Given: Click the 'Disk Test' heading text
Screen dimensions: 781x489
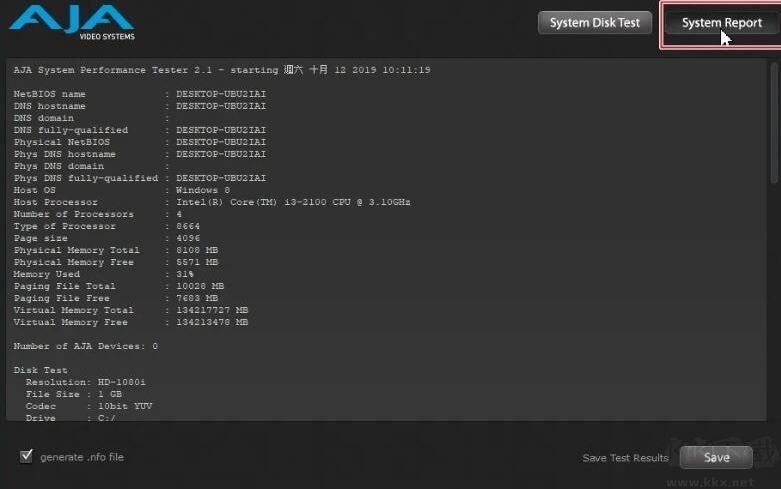Looking at the screenshot, I should click(x=40, y=370).
